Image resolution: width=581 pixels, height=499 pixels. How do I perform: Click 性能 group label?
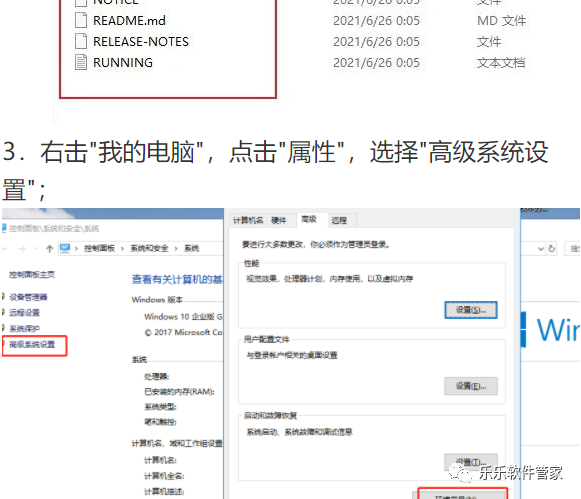coord(252,263)
